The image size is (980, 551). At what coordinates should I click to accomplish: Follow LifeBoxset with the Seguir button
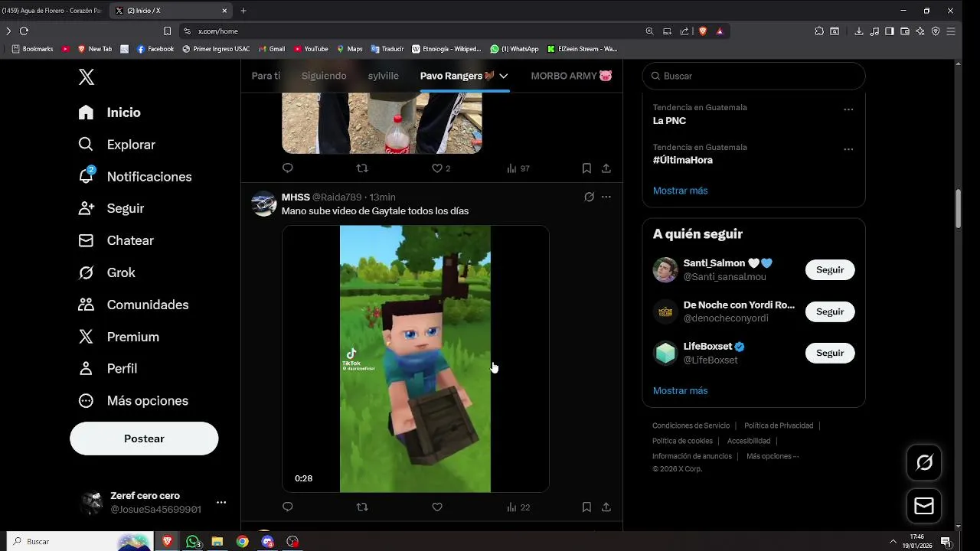click(x=830, y=353)
